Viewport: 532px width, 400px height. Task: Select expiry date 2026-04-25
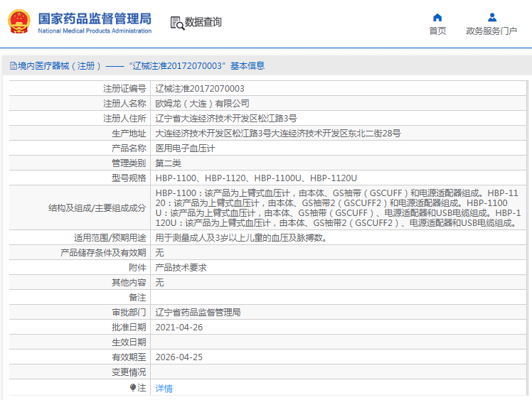pos(179,357)
